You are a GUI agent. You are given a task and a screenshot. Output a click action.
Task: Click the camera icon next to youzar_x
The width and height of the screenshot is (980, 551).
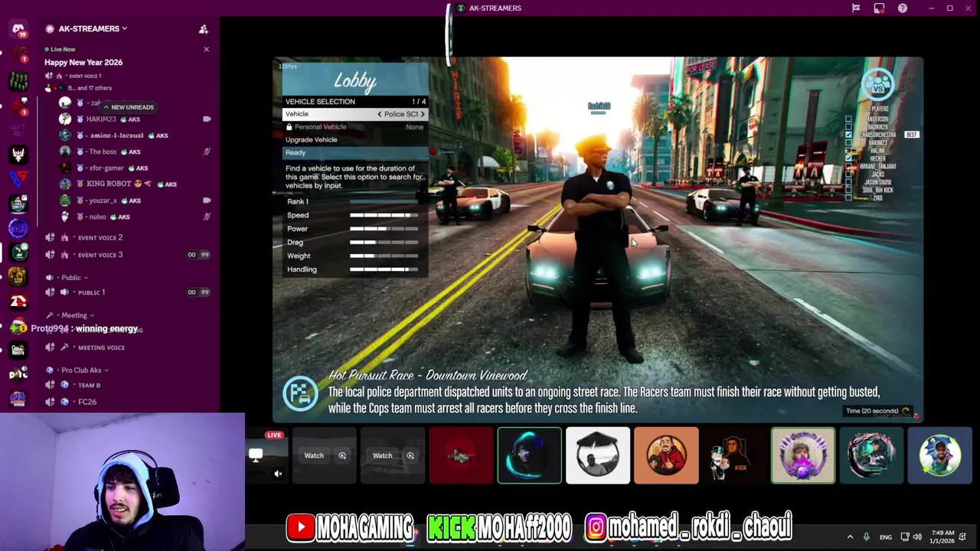[x=207, y=201]
